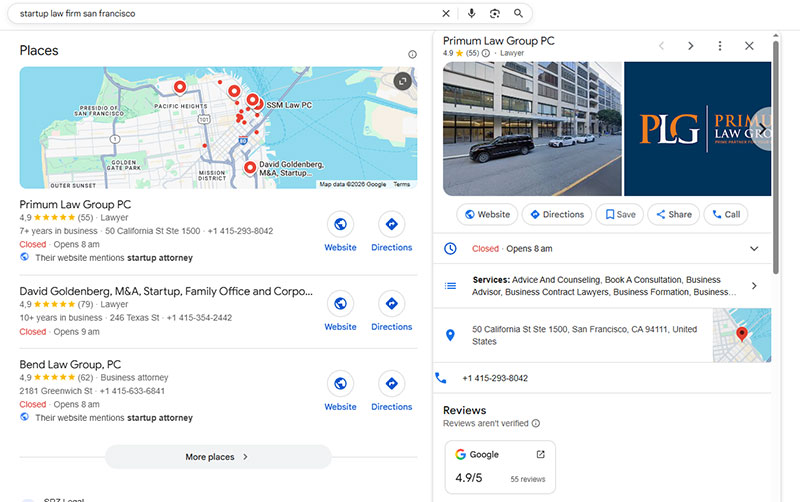This screenshot has width=800, height=502.
Task: Click Primum's Their website mentions startup attorney
Action: (114, 258)
